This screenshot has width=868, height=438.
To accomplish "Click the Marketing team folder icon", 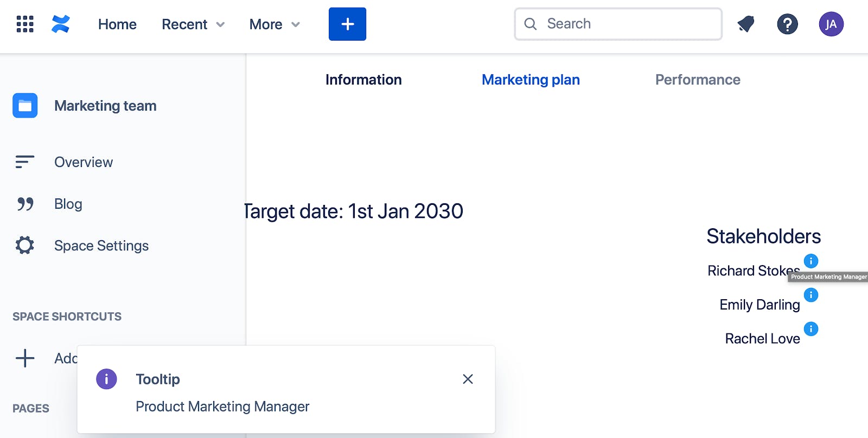I will (x=25, y=106).
